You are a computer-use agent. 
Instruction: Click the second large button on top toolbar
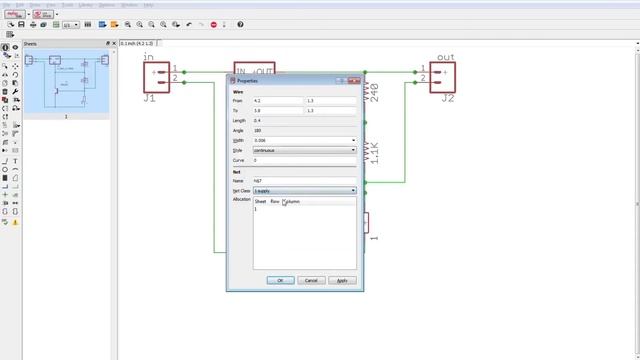43,14
